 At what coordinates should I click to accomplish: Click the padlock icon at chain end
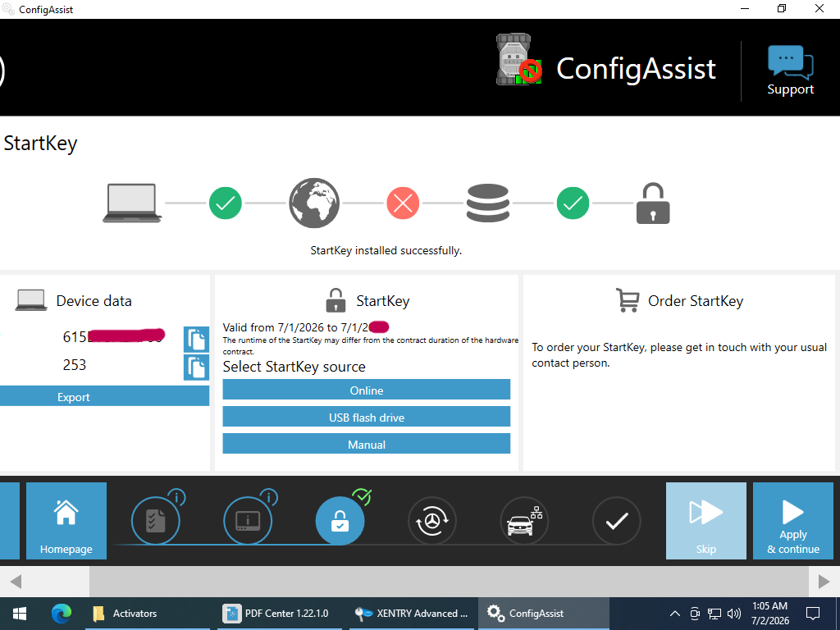(x=652, y=203)
